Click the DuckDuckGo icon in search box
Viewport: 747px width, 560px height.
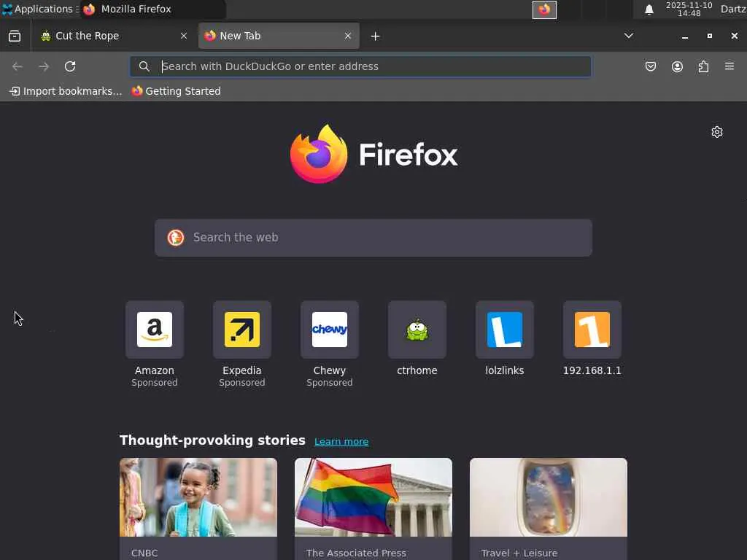click(x=176, y=238)
